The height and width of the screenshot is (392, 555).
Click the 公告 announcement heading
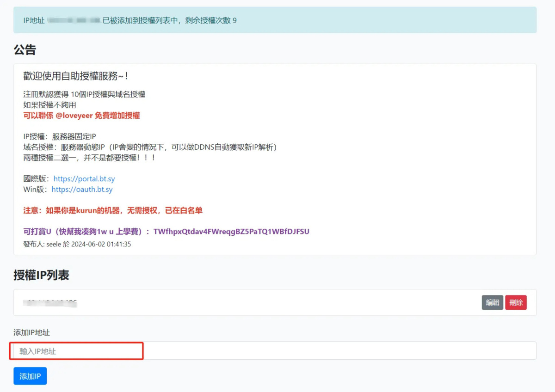coord(24,49)
